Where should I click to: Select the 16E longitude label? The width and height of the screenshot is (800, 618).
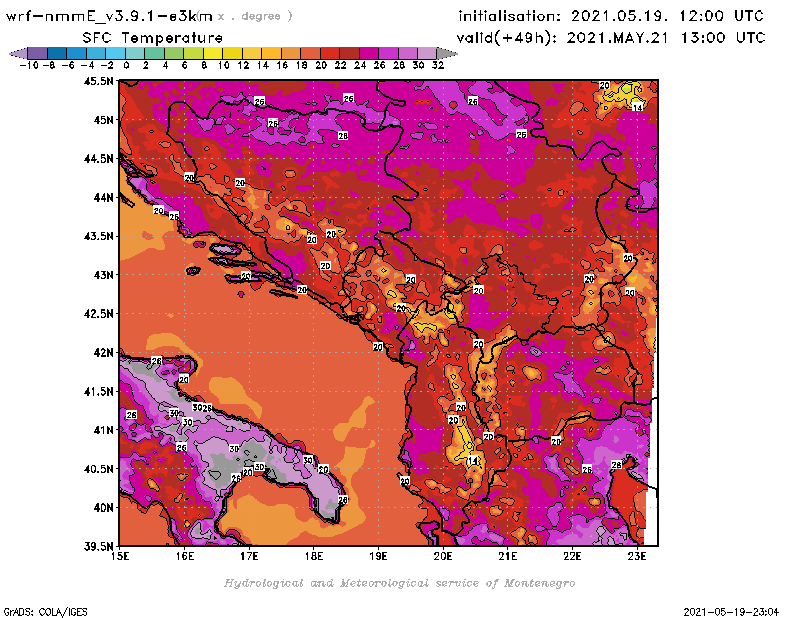point(185,556)
